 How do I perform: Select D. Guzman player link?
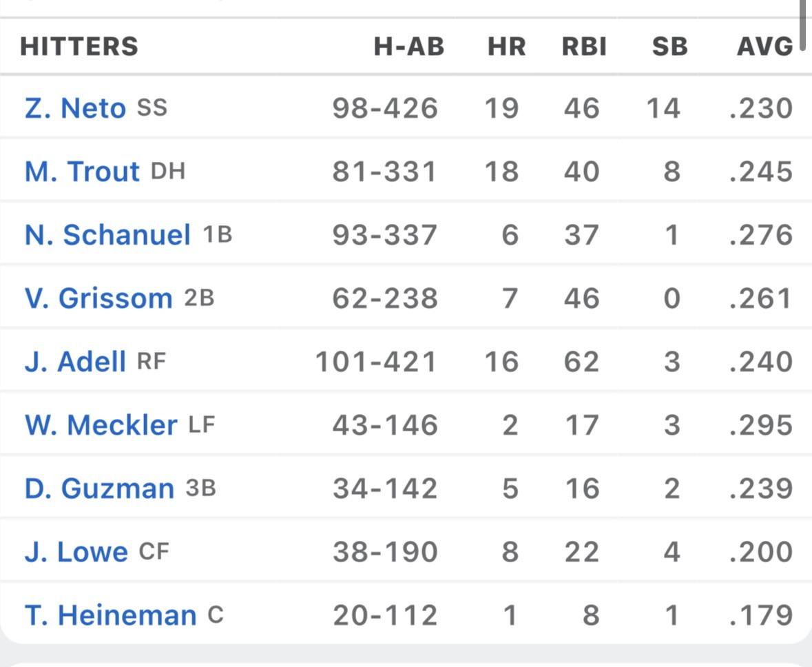(x=99, y=489)
